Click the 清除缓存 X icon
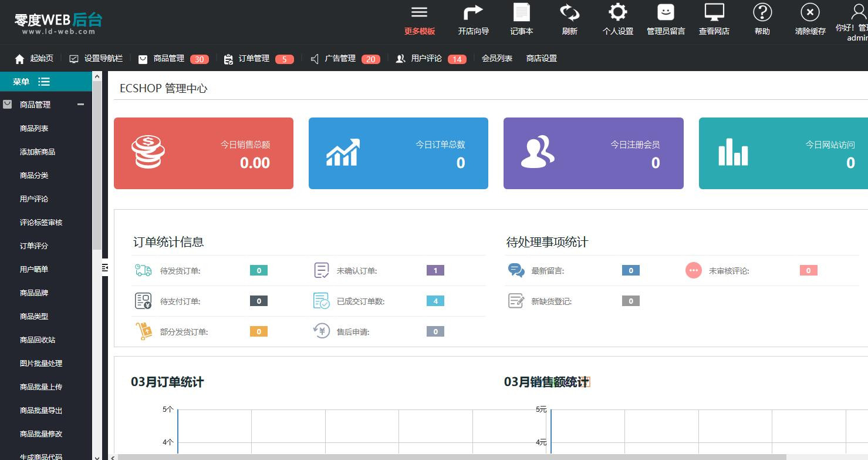 tap(810, 12)
